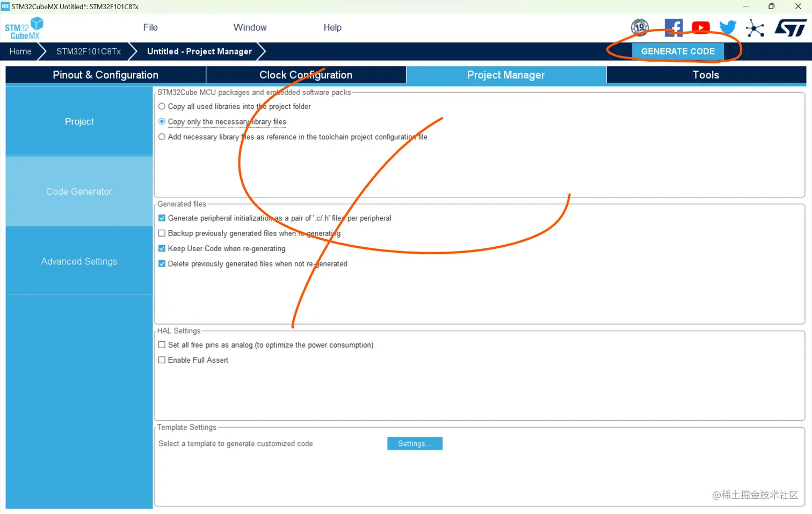The height and width of the screenshot is (514, 812).
Task: Open the Code Generator side section
Action: [79, 192]
